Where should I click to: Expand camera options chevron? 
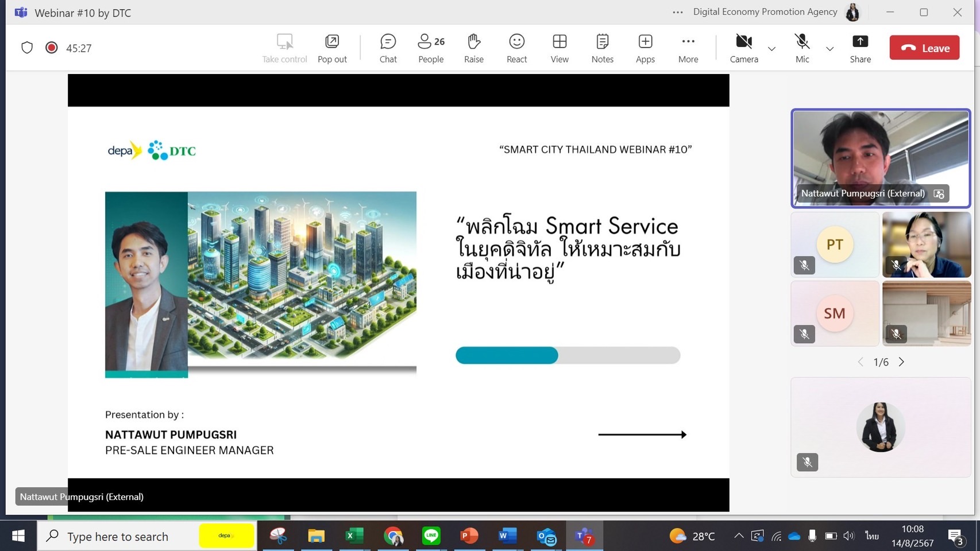[x=771, y=49]
